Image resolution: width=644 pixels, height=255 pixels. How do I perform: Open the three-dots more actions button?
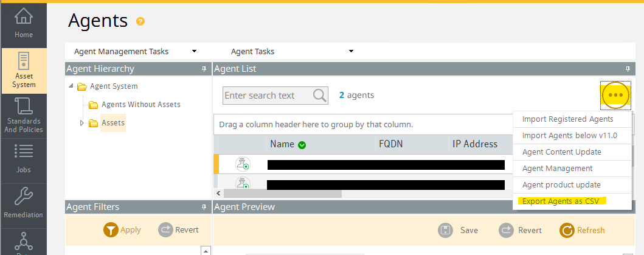pyautogui.click(x=615, y=95)
